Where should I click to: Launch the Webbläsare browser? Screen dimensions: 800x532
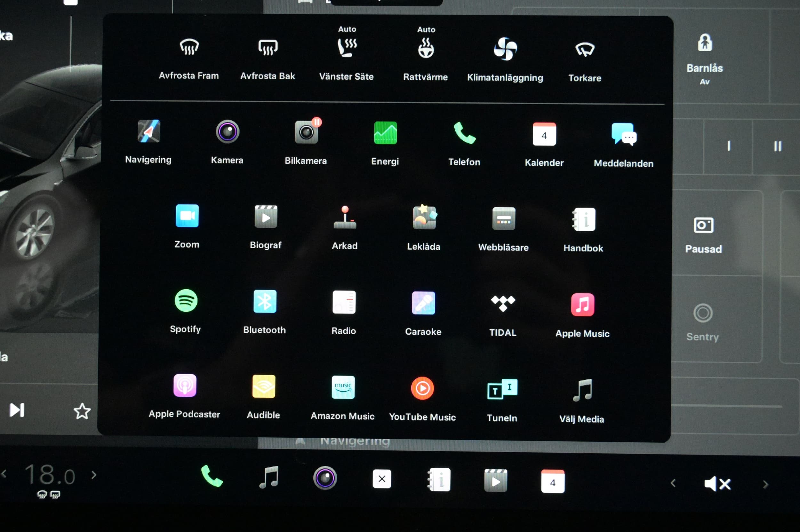pyautogui.click(x=503, y=229)
